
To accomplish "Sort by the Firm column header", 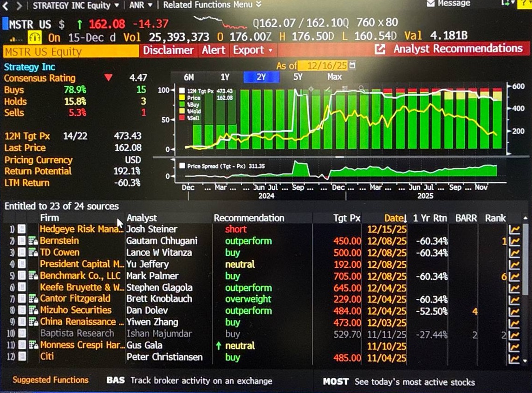I will [x=50, y=218].
